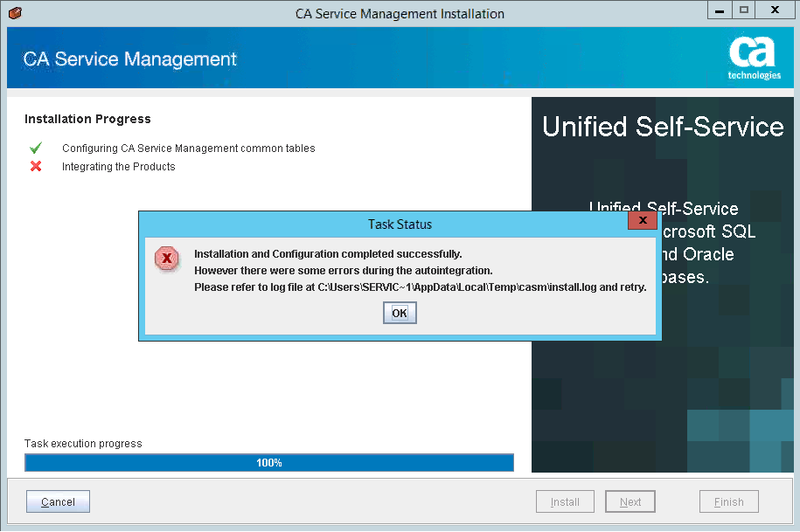Click the Task Status dialog title bar
Viewport: 800px width, 532px height.
(x=385, y=225)
